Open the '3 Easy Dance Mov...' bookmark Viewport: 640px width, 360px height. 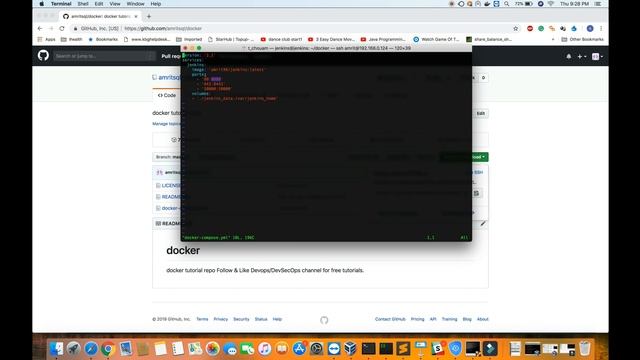pos(331,40)
